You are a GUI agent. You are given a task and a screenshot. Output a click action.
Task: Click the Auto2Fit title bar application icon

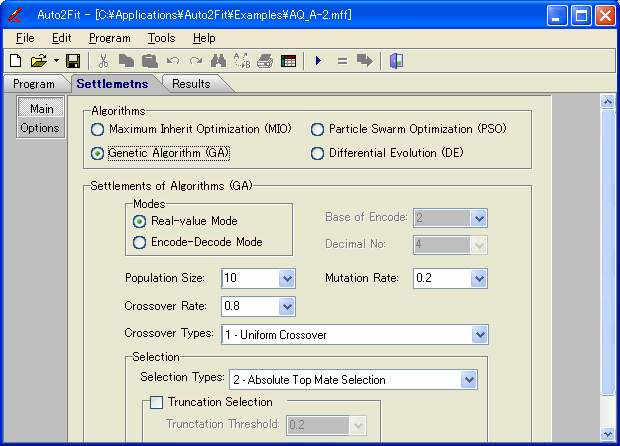point(15,15)
